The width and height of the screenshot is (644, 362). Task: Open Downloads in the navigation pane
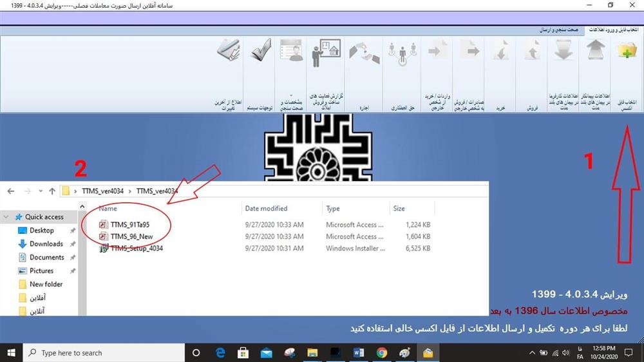[46, 243]
